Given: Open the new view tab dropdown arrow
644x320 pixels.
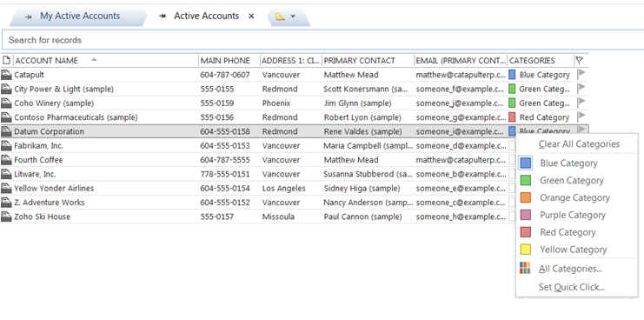Looking at the screenshot, I should coord(293,17).
